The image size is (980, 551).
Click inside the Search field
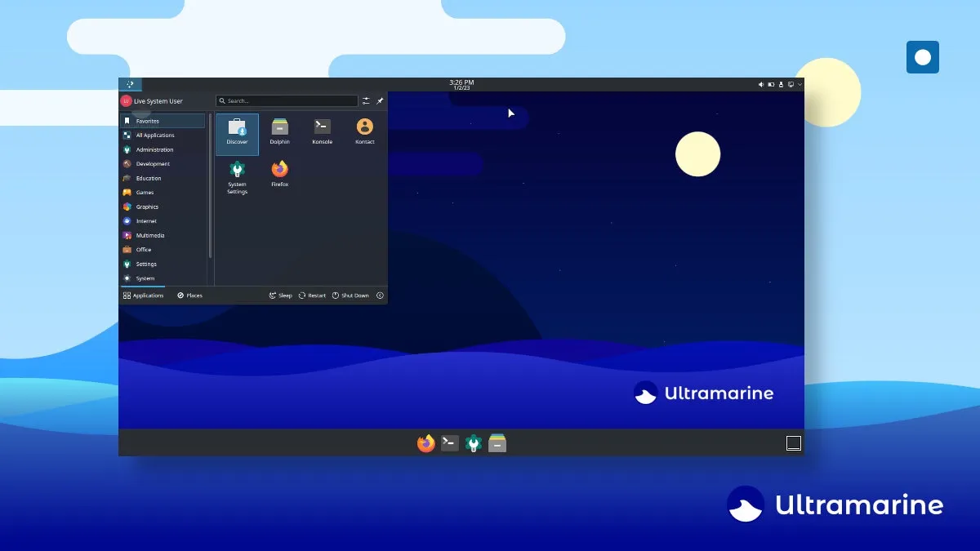tap(286, 100)
